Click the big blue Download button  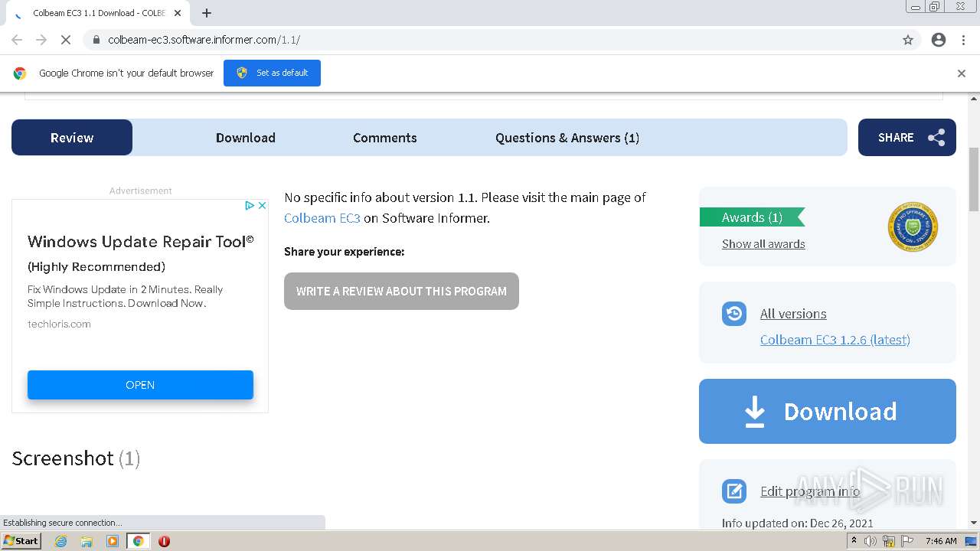coord(828,411)
